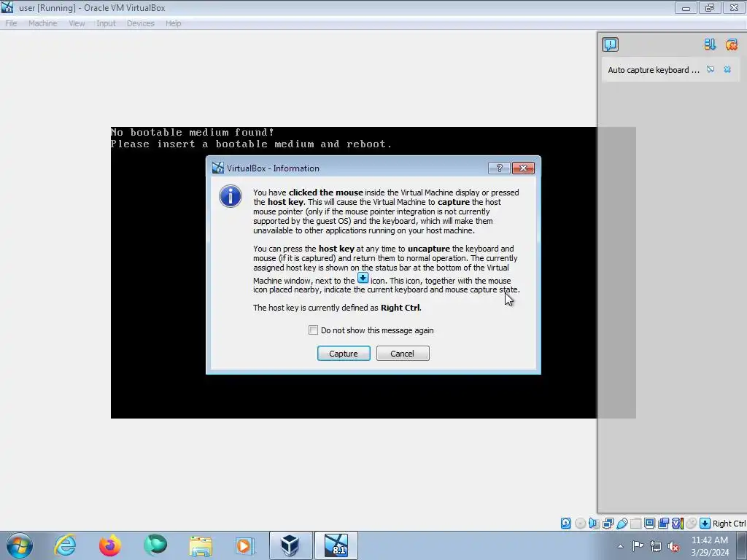Open the File menu

11,23
